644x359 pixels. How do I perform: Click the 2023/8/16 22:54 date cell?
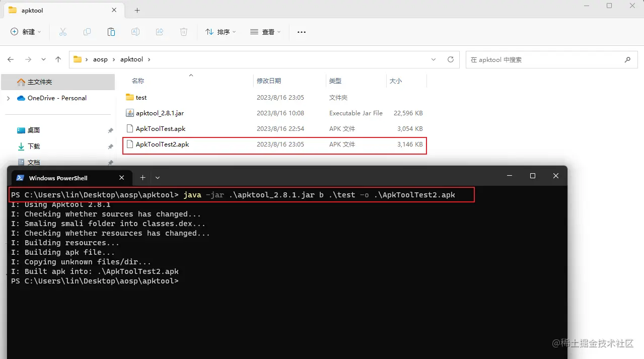coord(280,129)
